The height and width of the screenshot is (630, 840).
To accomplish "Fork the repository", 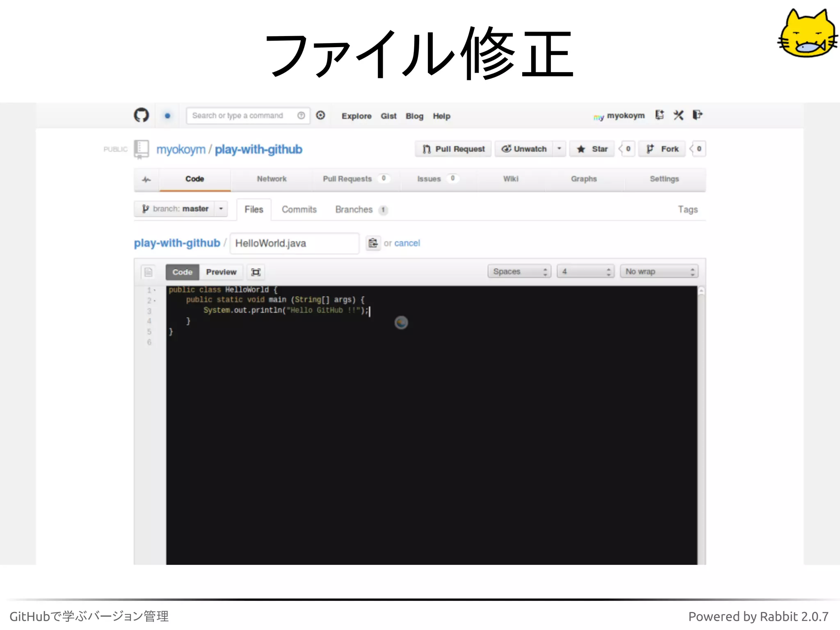I will tap(662, 149).
